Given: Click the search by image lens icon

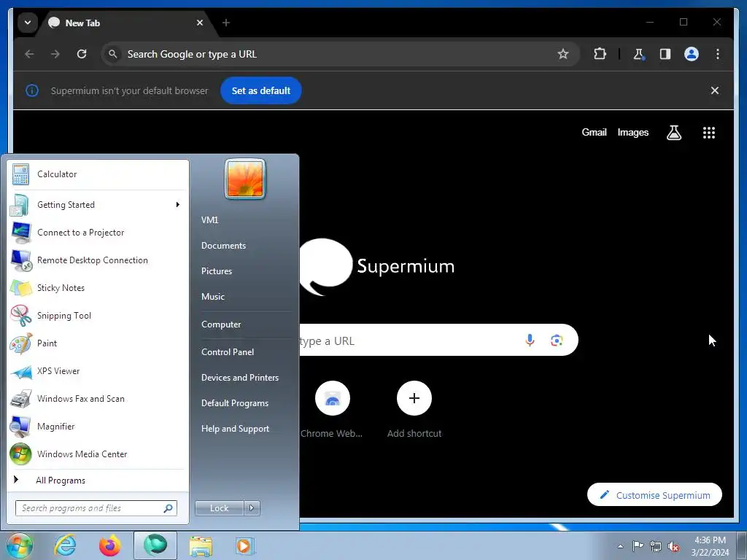Looking at the screenshot, I should click(557, 340).
